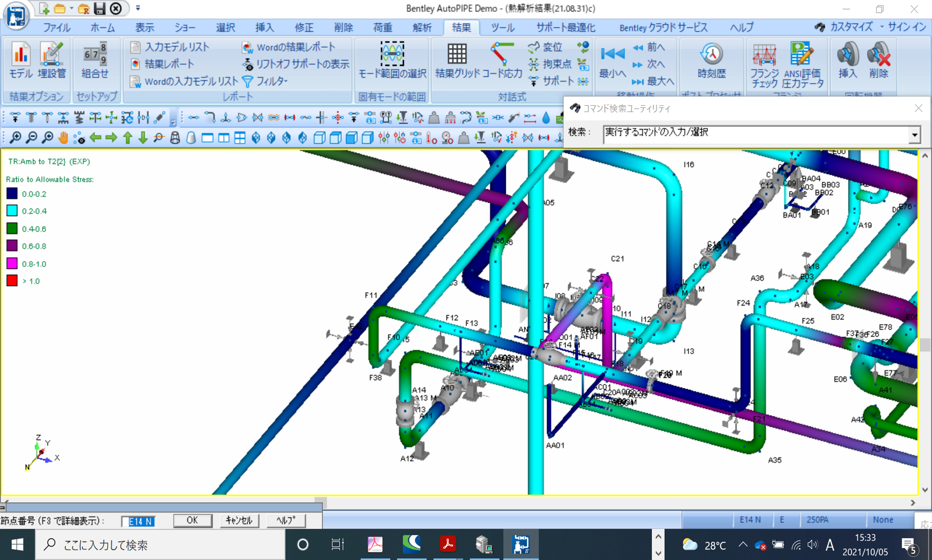Click the 0.0-0.2 dark blue legend swatch
Viewport: 932px width, 560px height.
pos(12,193)
